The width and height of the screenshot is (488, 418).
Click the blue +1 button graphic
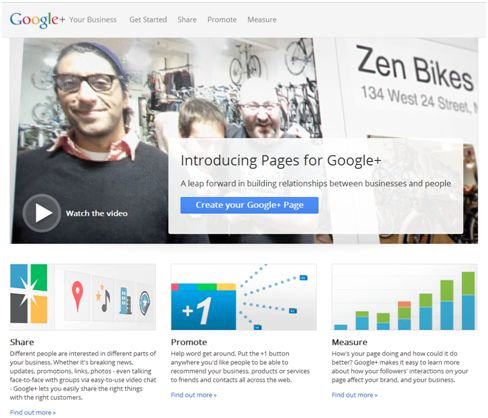click(203, 307)
